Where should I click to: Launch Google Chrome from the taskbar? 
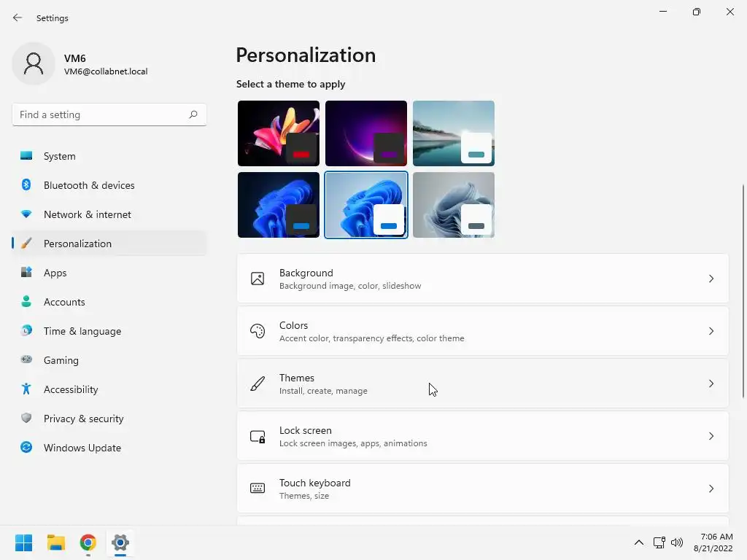click(88, 542)
